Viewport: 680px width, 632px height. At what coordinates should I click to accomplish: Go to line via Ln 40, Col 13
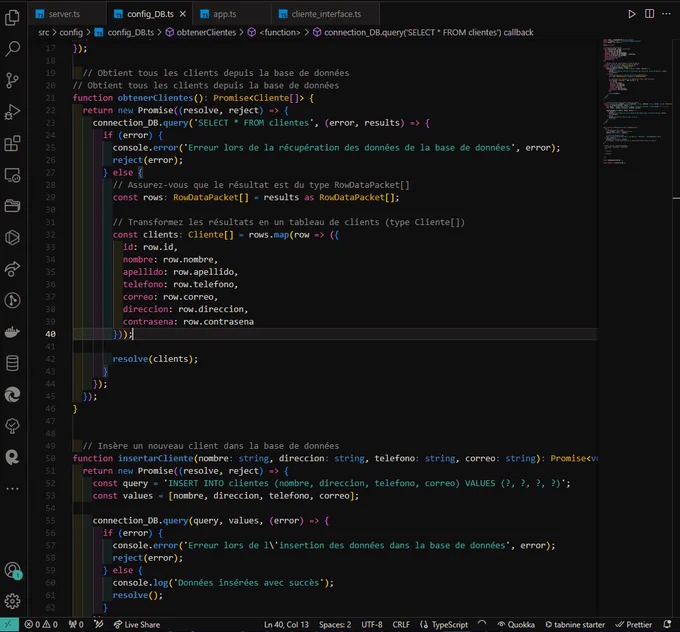pyautogui.click(x=286, y=624)
